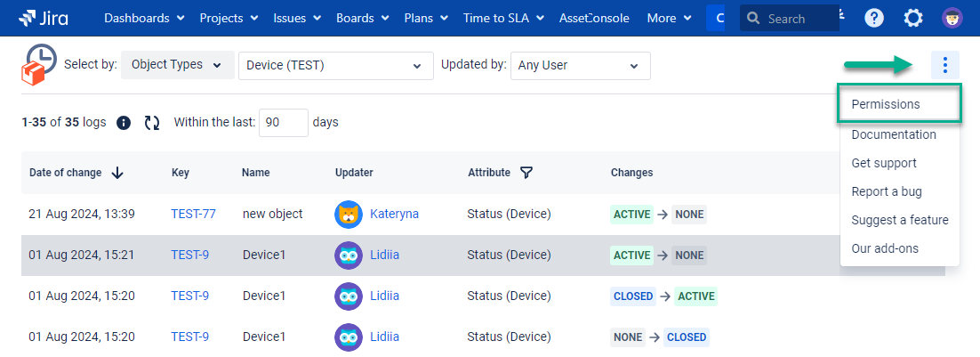Click the three-dot more actions button
The height and width of the screenshot is (357, 980).
[945, 65]
